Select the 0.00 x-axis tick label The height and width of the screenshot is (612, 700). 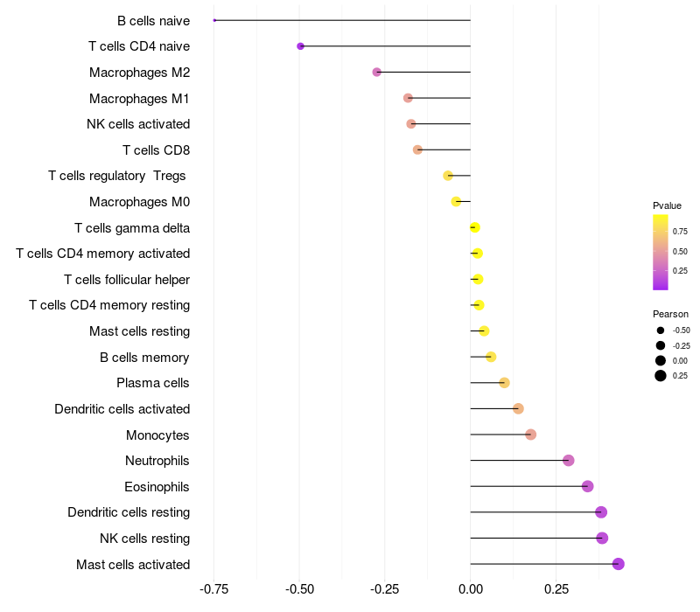coord(471,590)
